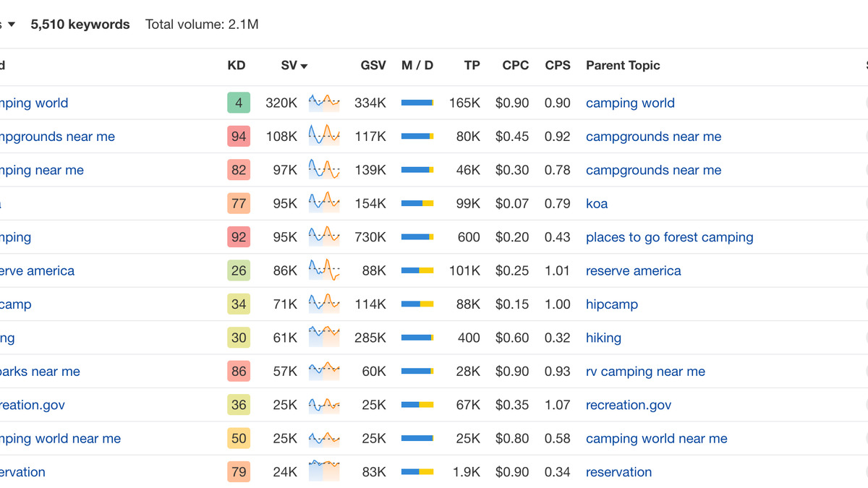Click the trend chart on campgrounds near me row
Image resolution: width=868 pixels, height=488 pixels.
click(x=323, y=136)
